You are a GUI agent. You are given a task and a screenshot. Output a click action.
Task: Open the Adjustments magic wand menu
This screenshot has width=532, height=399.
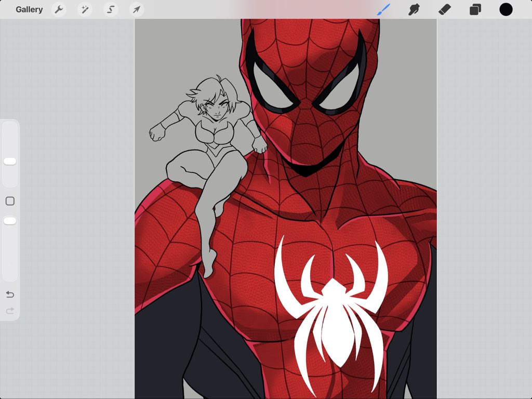85,9
